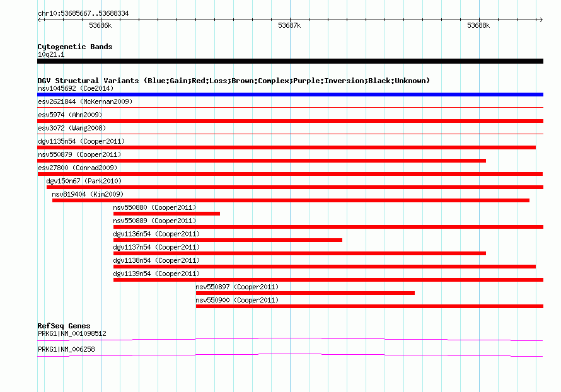Click the red nsv550879 loss bar
This screenshot has width=561, height=392.
(x=262, y=161)
